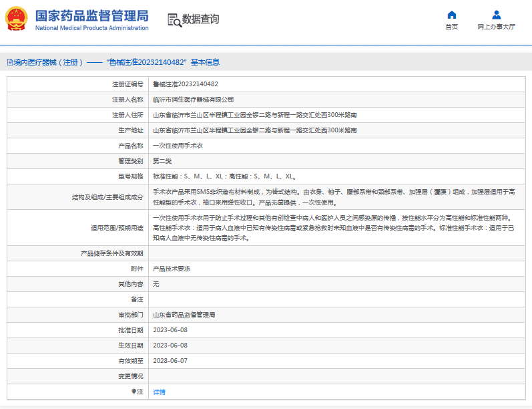
Task: Select the 适用范围/预期用途 description text
Action: tap(334, 228)
